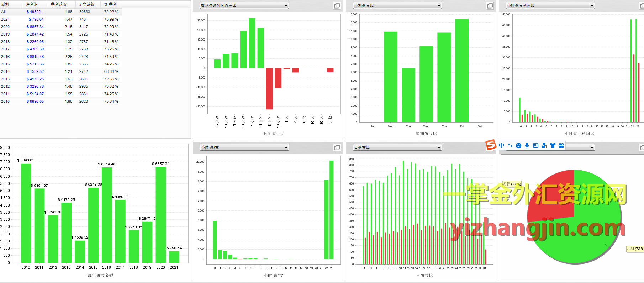Activate microphone voice input

coord(527,145)
